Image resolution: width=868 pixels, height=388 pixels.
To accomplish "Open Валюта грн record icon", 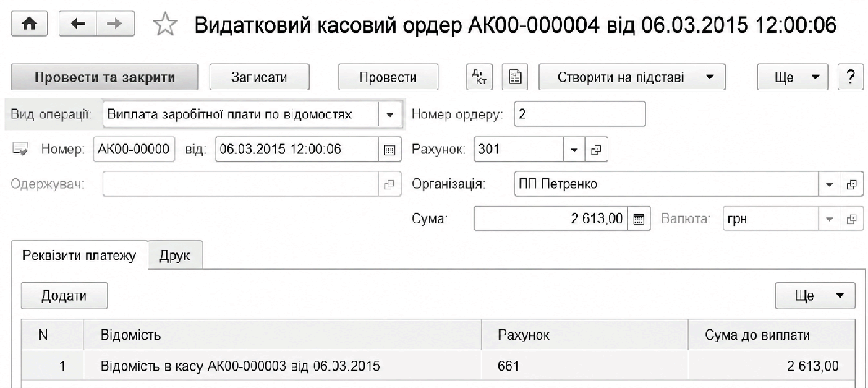I will pos(851,218).
